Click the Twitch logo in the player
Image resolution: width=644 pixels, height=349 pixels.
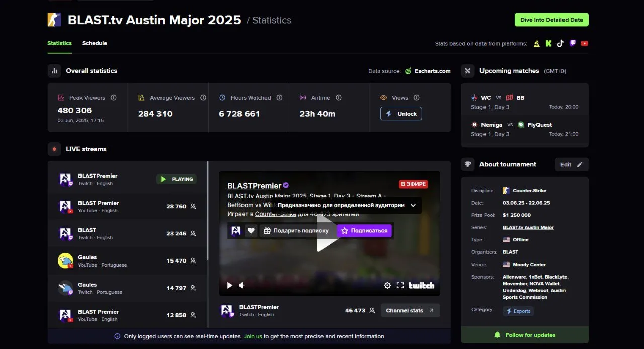pos(421,285)
